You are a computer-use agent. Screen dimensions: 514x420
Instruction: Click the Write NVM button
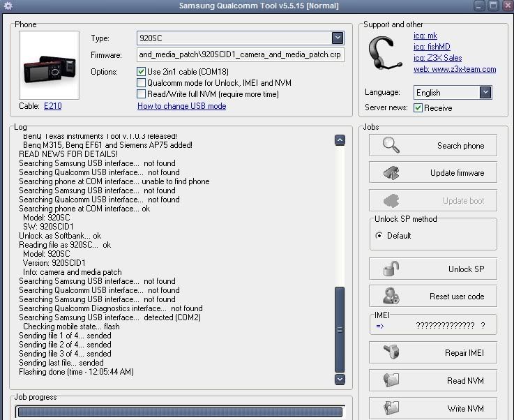[x=433, y=408]
